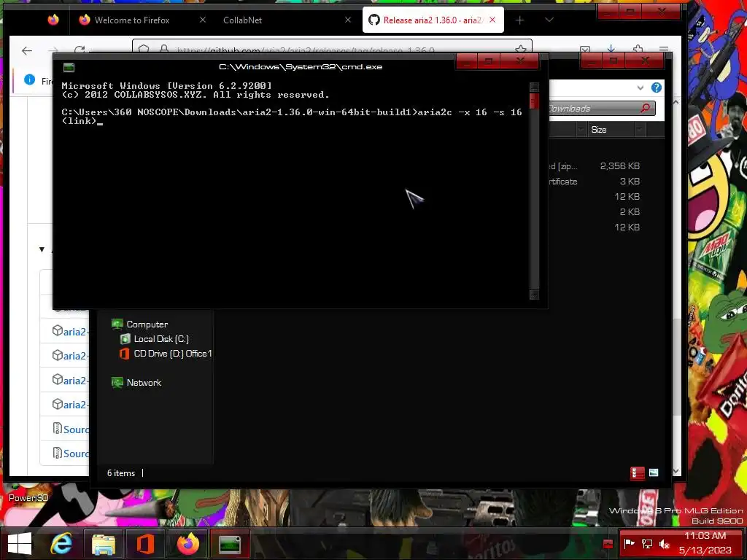Open Firefox extensions puzzle icon

[638, 49]
